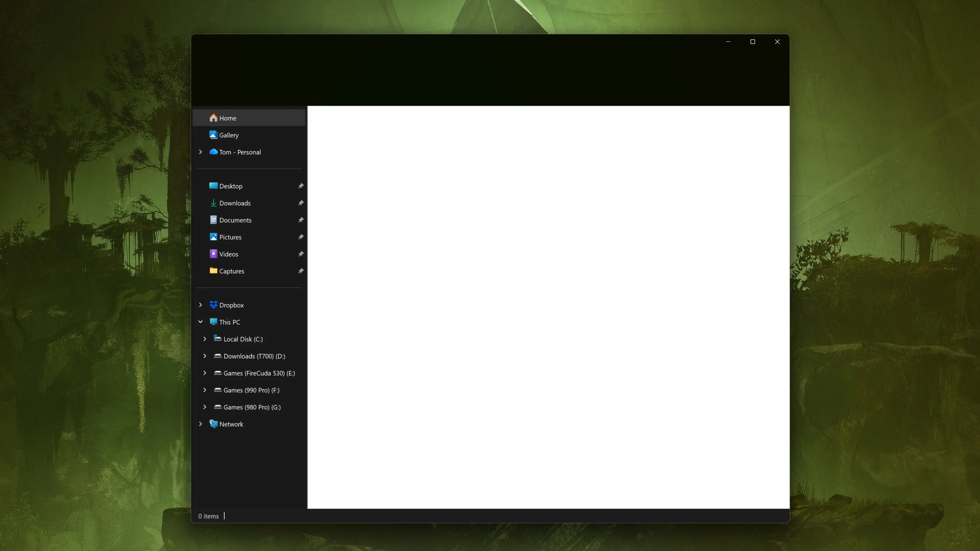Select the Games (FireCuda 530) (E:) drive

tap(259, 373)
